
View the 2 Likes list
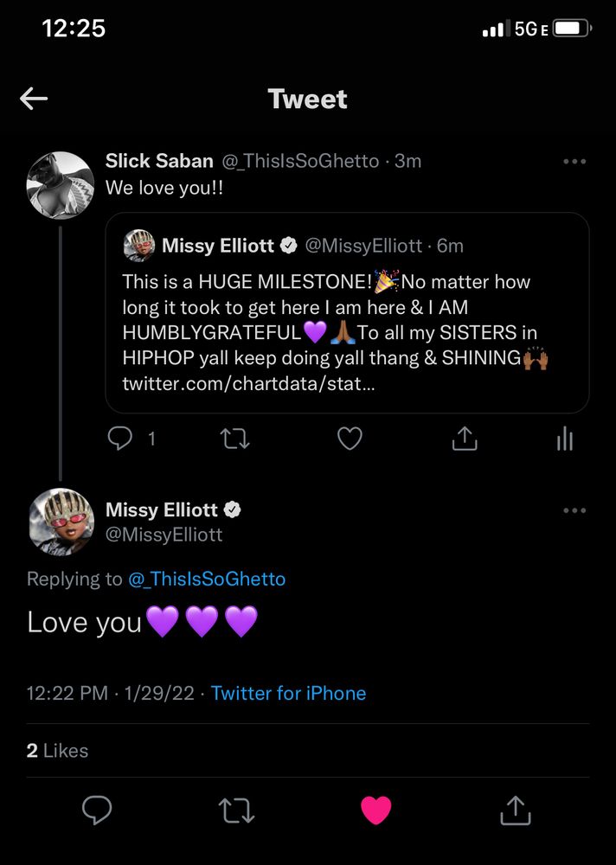click(x=58, y=750)
